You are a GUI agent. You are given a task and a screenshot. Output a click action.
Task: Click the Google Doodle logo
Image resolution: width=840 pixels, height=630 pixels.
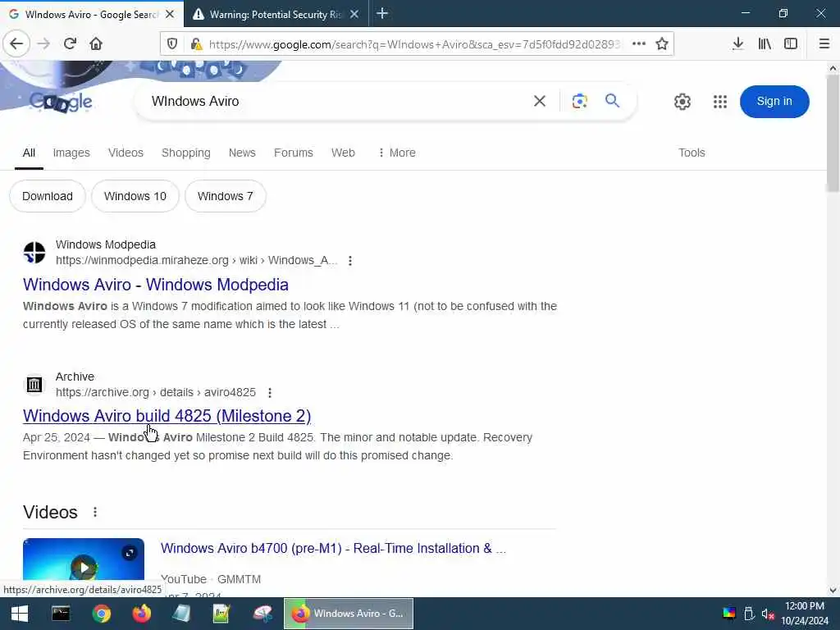click(61, 101)
